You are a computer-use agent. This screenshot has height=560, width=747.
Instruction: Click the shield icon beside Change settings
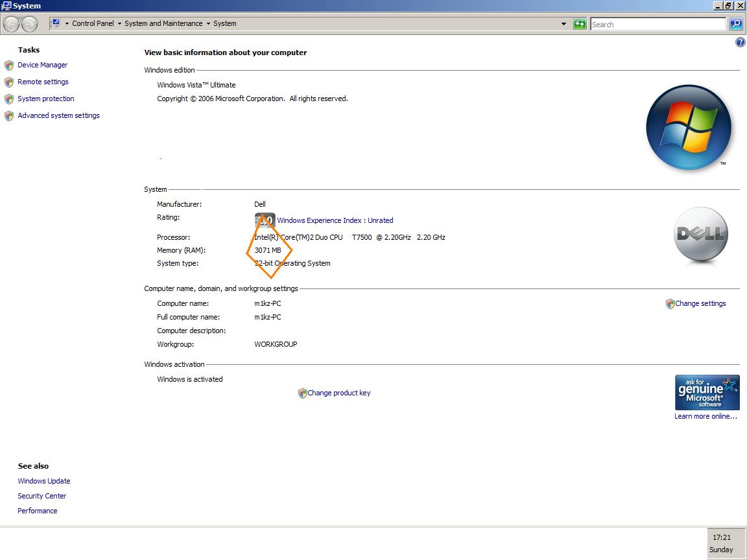point(670,304)
